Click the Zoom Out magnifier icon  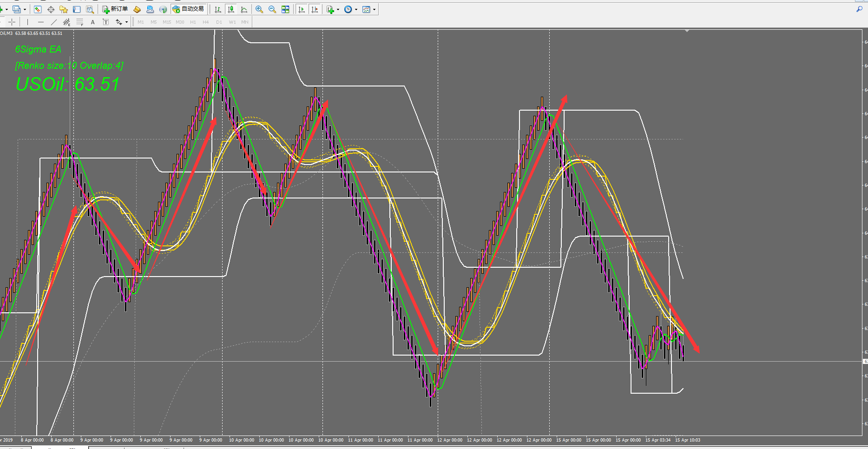272,9
